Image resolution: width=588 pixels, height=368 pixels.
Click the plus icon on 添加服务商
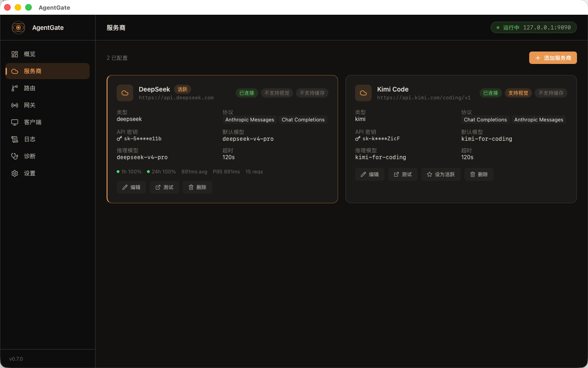click(x=538, y=58)
